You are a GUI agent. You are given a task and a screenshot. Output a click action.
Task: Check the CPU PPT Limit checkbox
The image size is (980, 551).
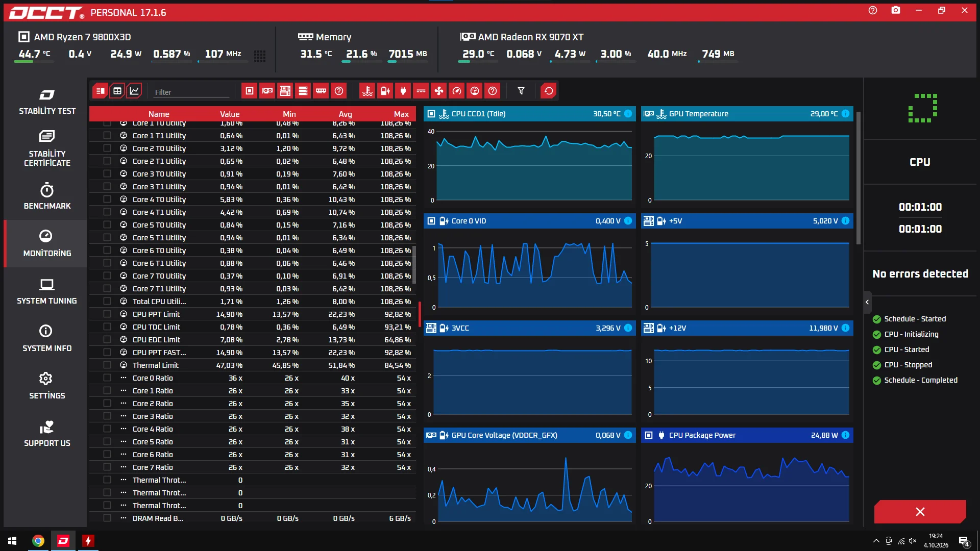[x=107, y=314]
